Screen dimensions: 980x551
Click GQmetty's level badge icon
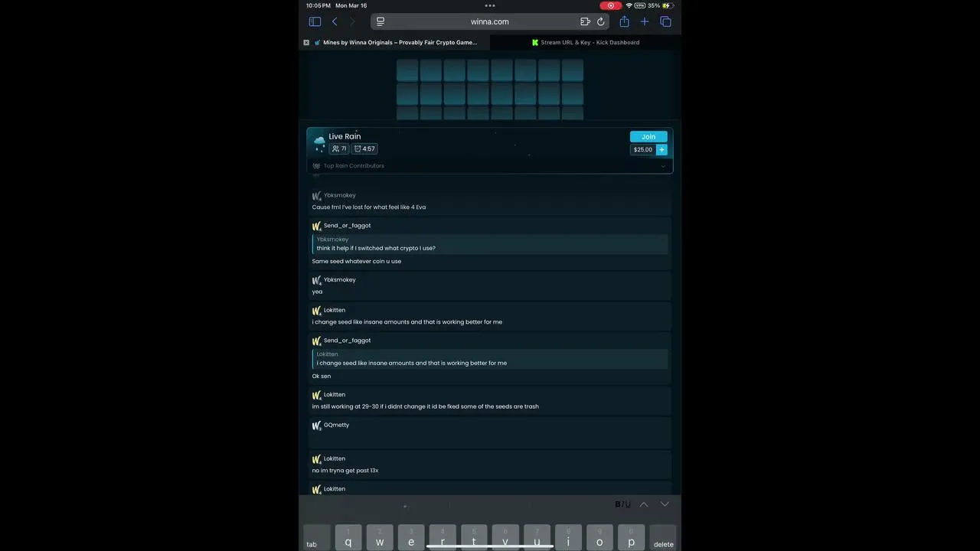(317, 425)
